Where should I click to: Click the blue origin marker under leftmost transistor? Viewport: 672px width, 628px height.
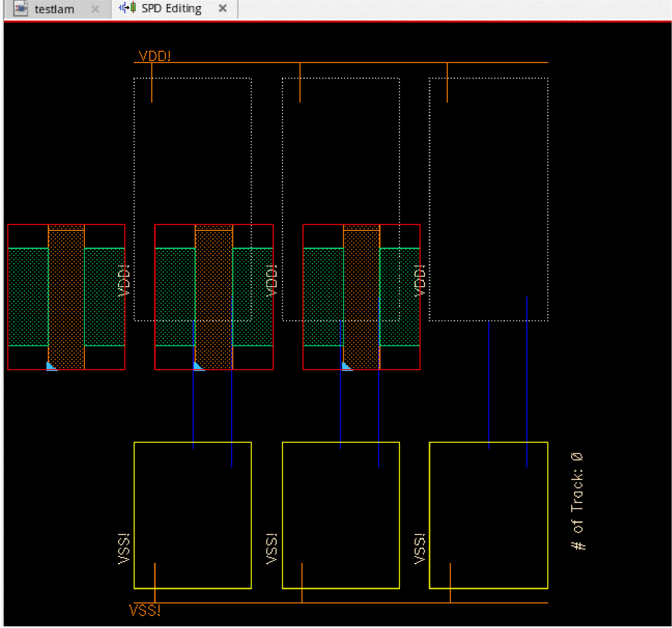[51, 366]
